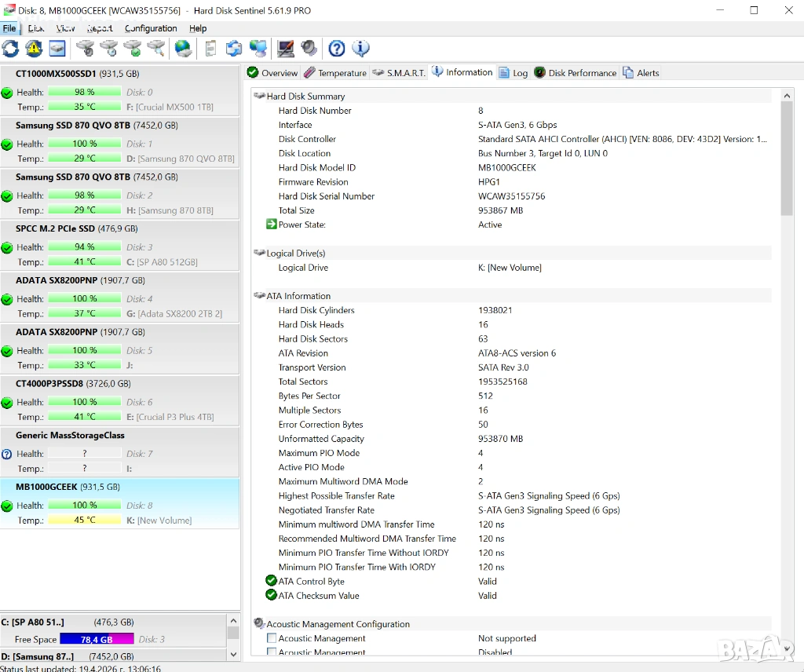Click the C: drive free space bar
Screen dimensions: 804x672
97,639
